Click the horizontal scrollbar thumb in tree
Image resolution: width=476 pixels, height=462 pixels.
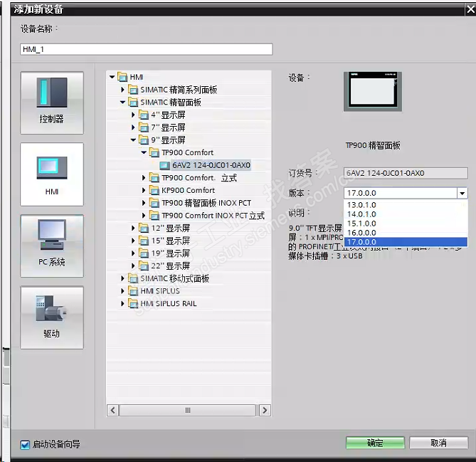click(188, 410)
